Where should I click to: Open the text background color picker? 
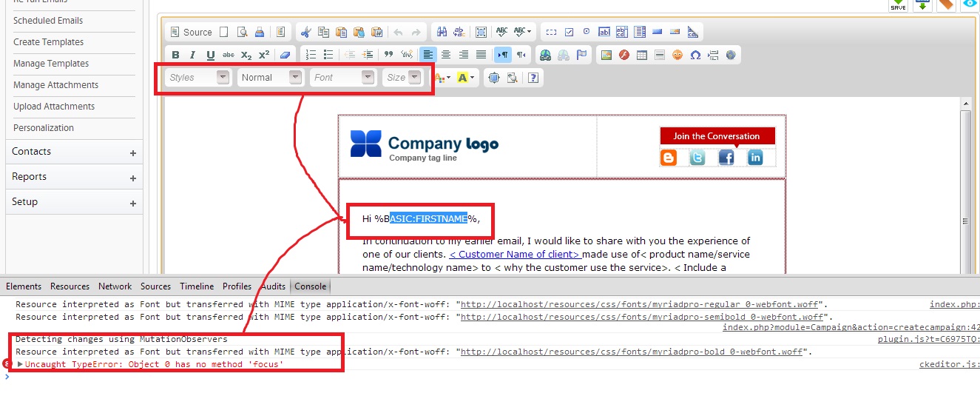(x=466, y=78)
